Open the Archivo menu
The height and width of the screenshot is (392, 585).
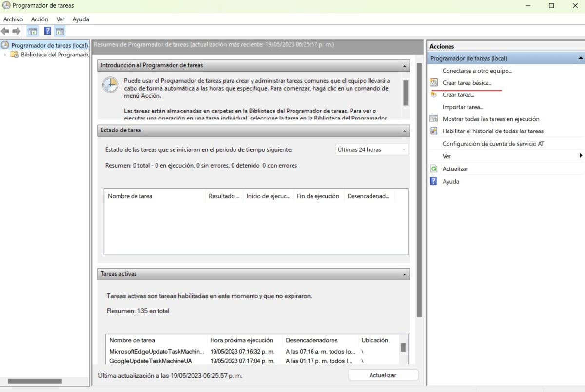[x=13, y=19]
